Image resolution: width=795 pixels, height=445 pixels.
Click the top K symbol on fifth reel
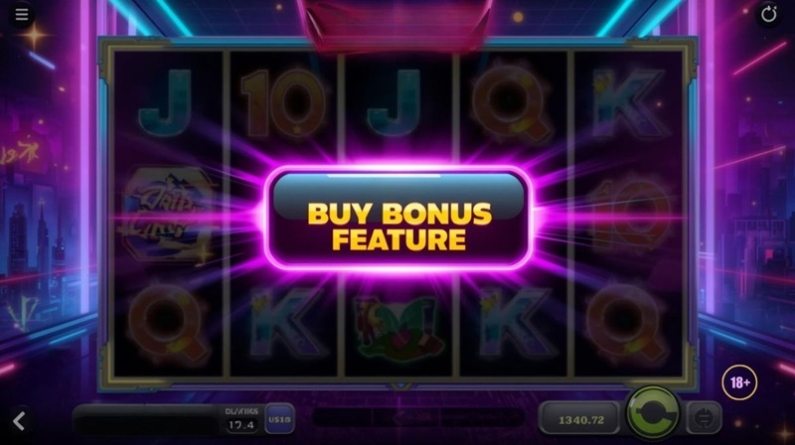629,104
